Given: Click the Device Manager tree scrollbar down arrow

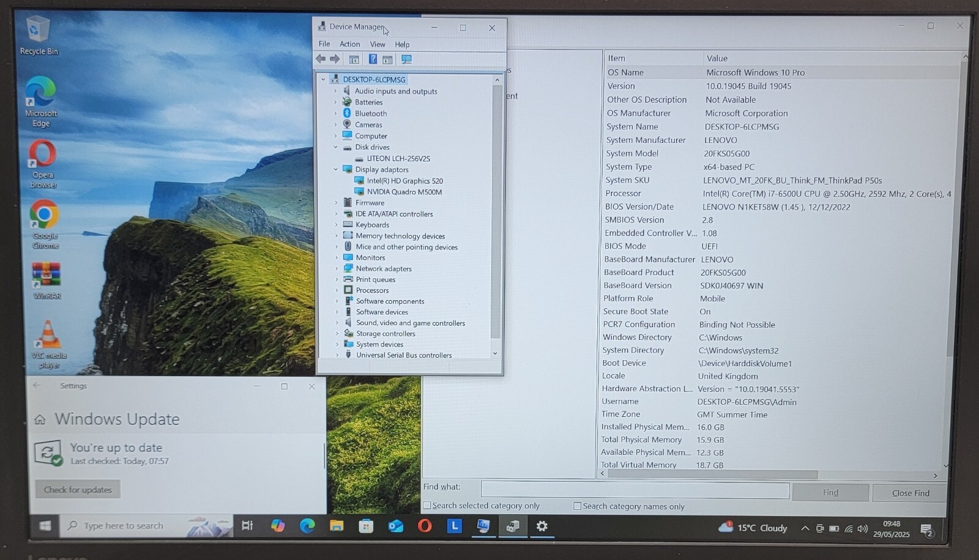Looking at the screenshot, I should click(x=495, y=353).
